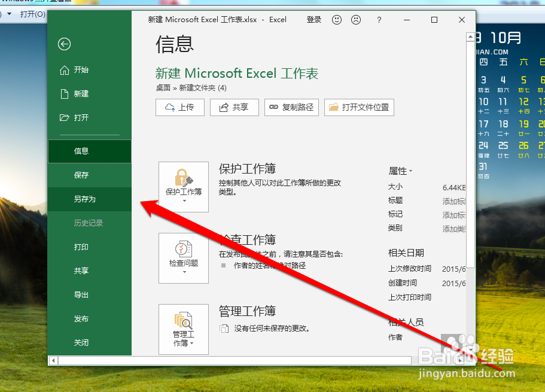545x392 pixels.
Task: Open 历史记录 entry
Action: (89, 223)
